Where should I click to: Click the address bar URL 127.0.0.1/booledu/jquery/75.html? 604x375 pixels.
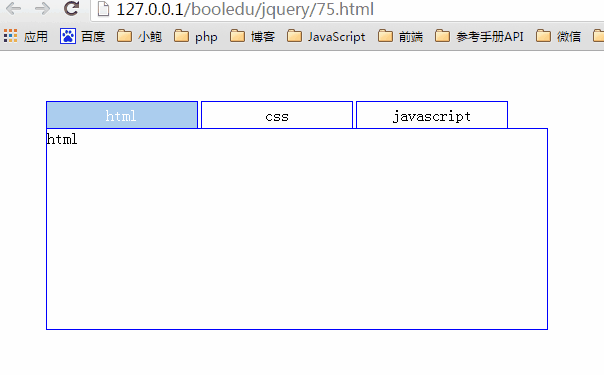point(245,9)
